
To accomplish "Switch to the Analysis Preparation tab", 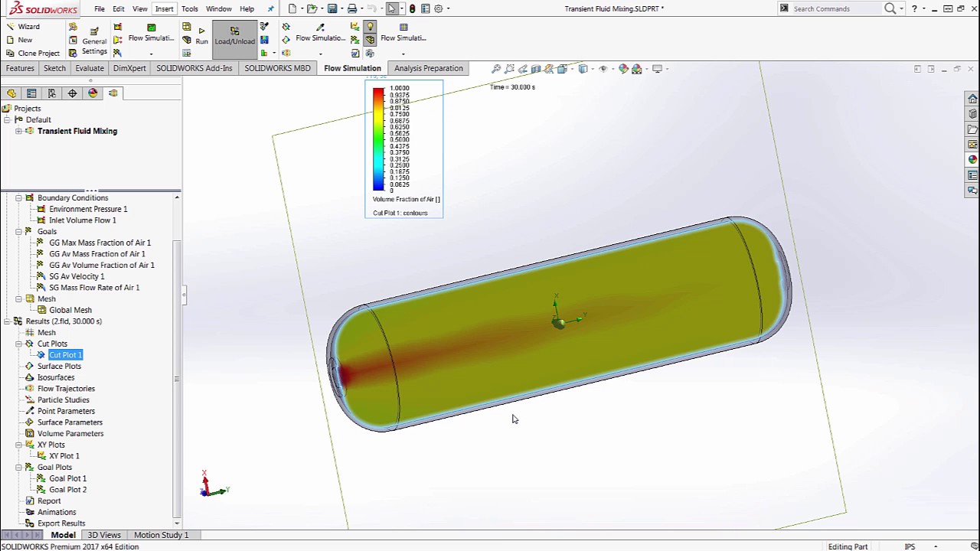I will click(429, 68).
